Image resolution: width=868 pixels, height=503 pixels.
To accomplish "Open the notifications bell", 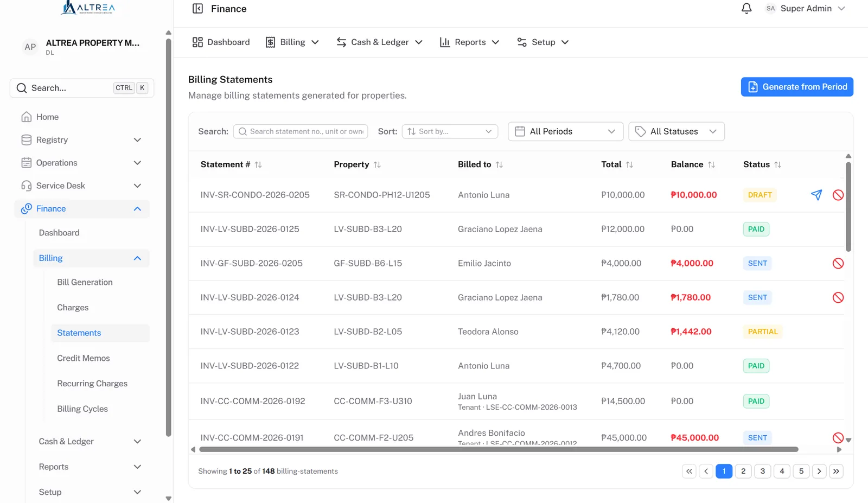I will pos(746,9).
